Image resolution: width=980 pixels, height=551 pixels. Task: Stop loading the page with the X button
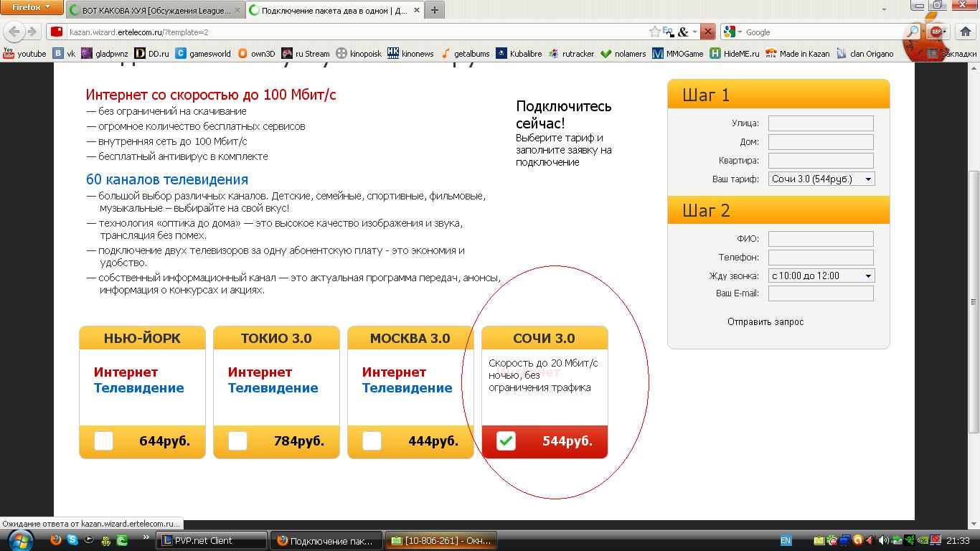click(707, 32)
